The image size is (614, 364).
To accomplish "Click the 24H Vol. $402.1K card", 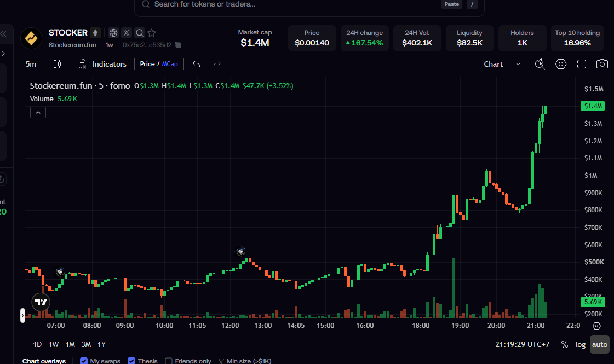I will [x=417, y=38].
